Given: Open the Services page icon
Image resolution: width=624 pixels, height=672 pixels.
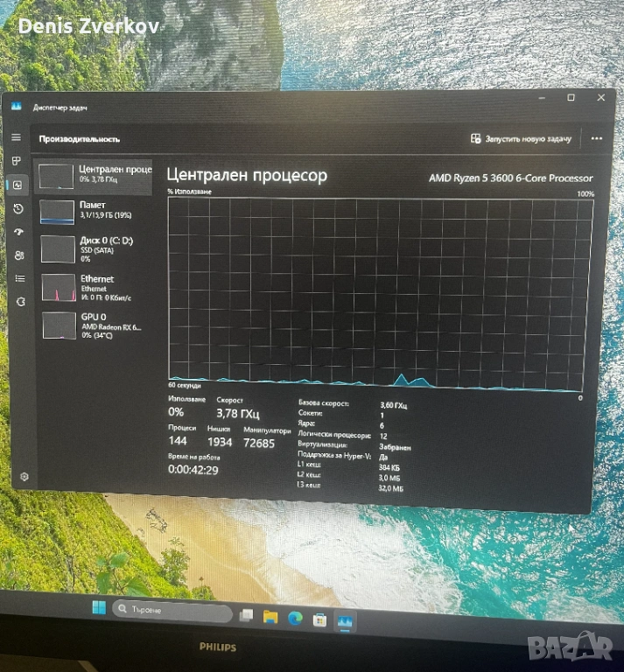Looking at the screenshot, I should [x=20, y=301].
